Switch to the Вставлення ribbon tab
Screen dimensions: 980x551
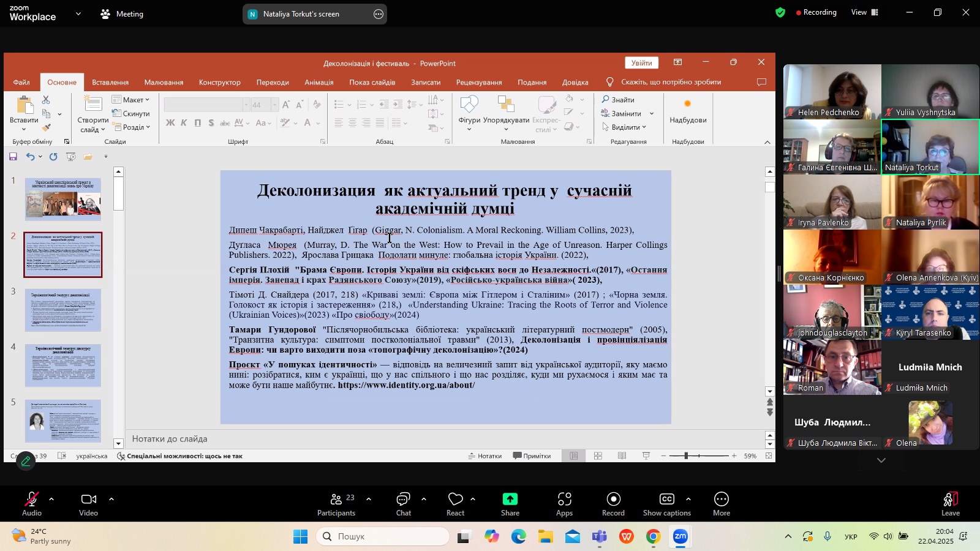[110, 83]
